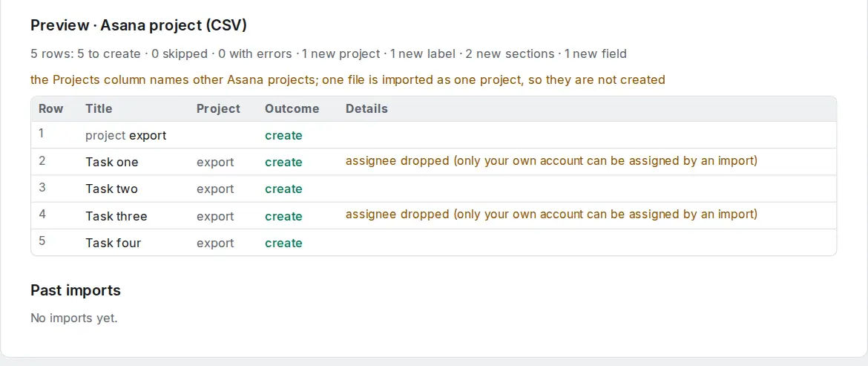
Task: Select the 'Outcome' column header
Action: coord(292,108)
